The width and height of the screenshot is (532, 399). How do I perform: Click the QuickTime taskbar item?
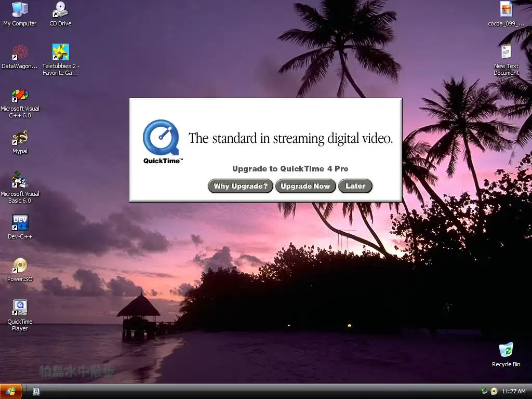36,392
